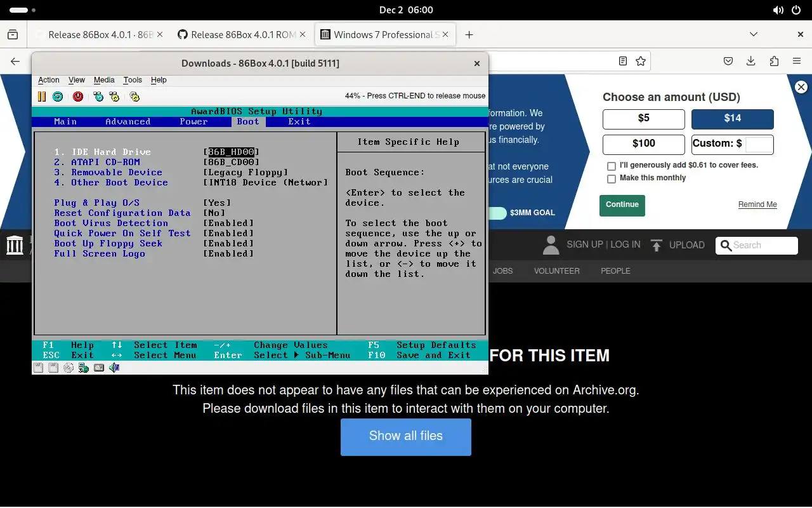This screenshot has height=508, width=812.
Task: Check 'Make this monthly' box
Action: click(612, 179)
